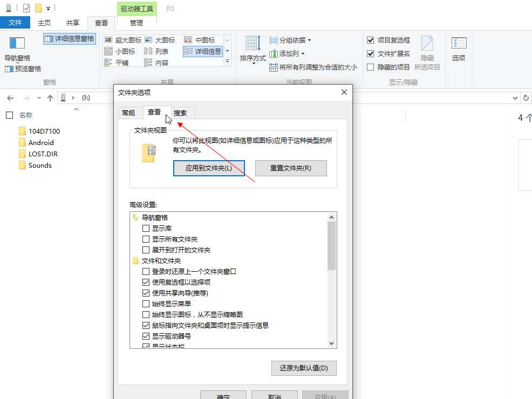Image resolution: width=532 pixels, height=399 pixels.
Task: Open Add columns (添加列) dropdown
Action: click(287, 53)
